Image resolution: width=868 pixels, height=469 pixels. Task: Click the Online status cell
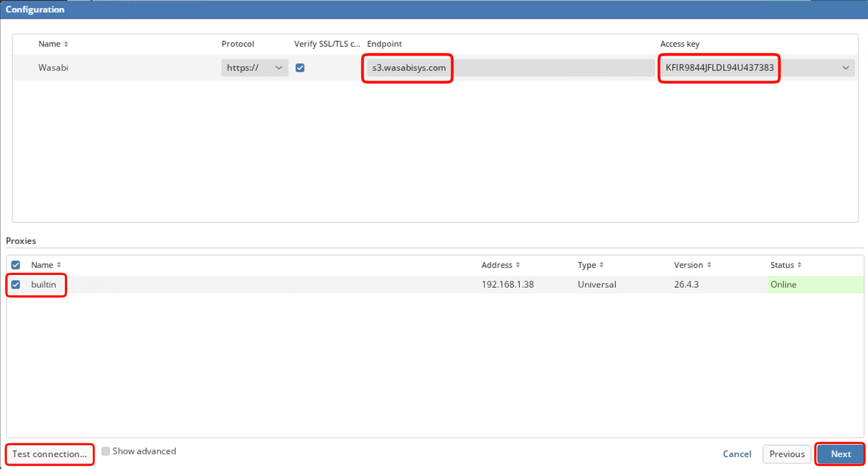point(815,285)
